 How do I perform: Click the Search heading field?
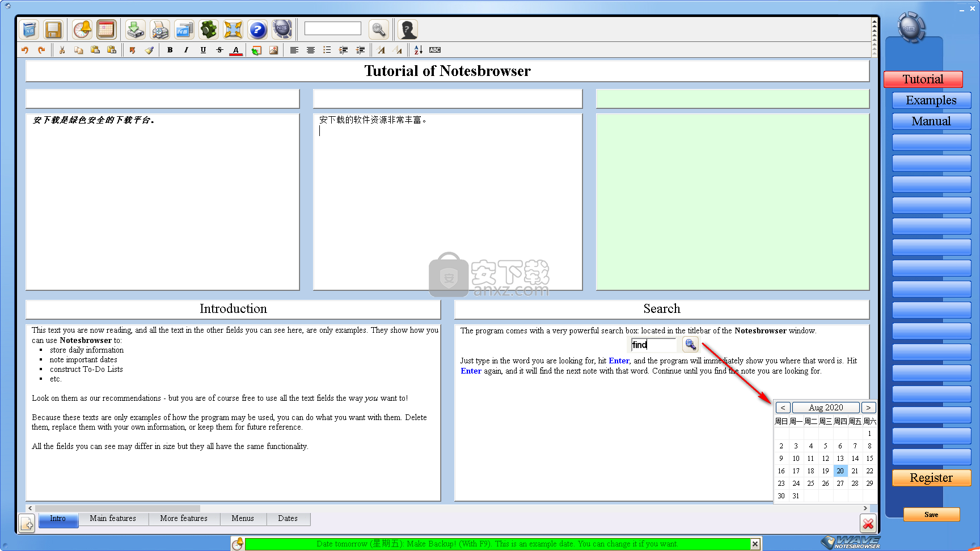(662, 309)
